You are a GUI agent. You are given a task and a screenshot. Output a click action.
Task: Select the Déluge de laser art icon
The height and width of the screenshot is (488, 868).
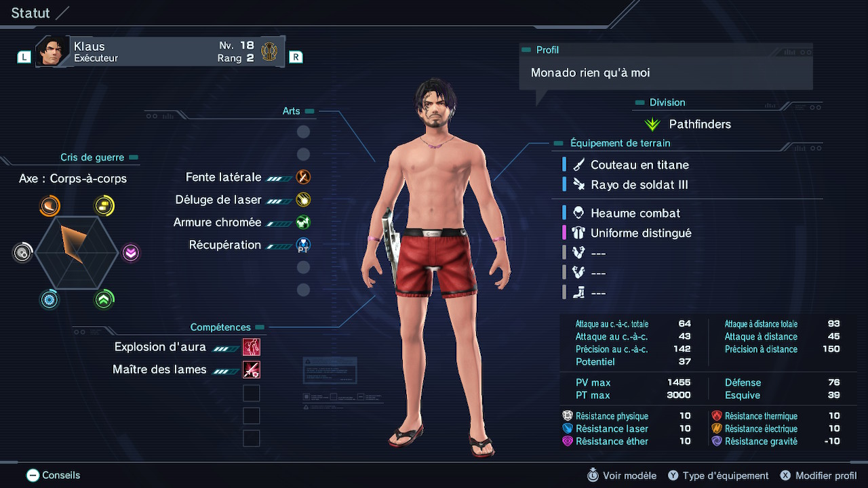(303, 200)
